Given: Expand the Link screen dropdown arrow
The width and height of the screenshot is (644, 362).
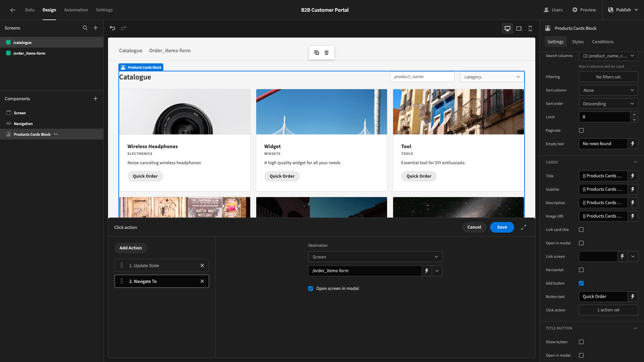Looking at the screenshot, I should tap(633, 256).
